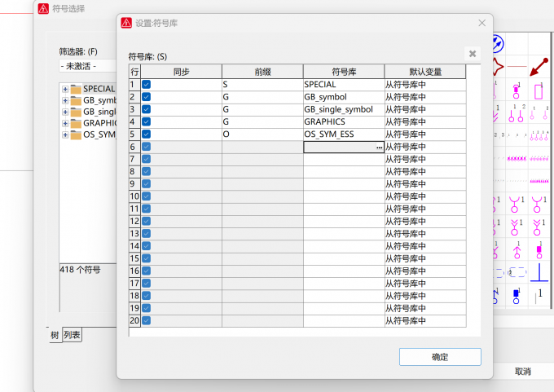This screenshot has width=554, height=392.
Task: Select the row 12 header cell
Action: click(134, 222)
